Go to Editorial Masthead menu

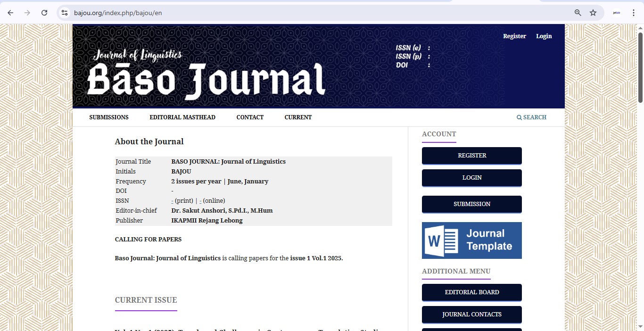click(182, 117)
